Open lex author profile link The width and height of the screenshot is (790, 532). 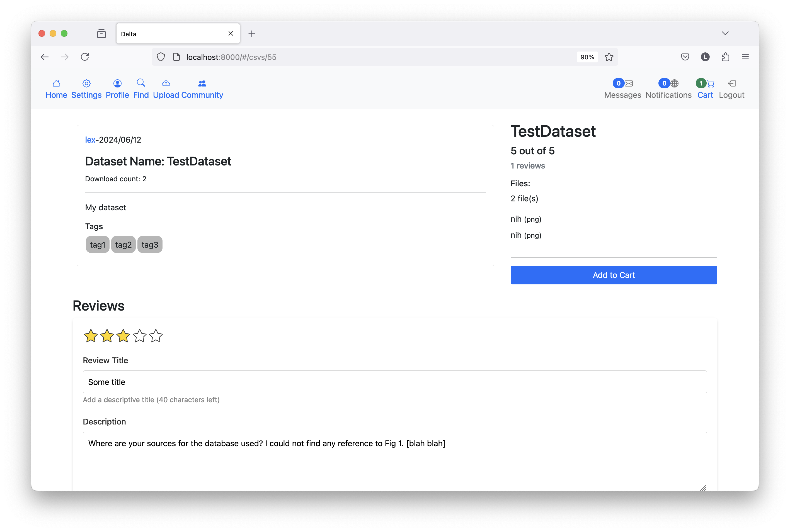click(90, 140)
